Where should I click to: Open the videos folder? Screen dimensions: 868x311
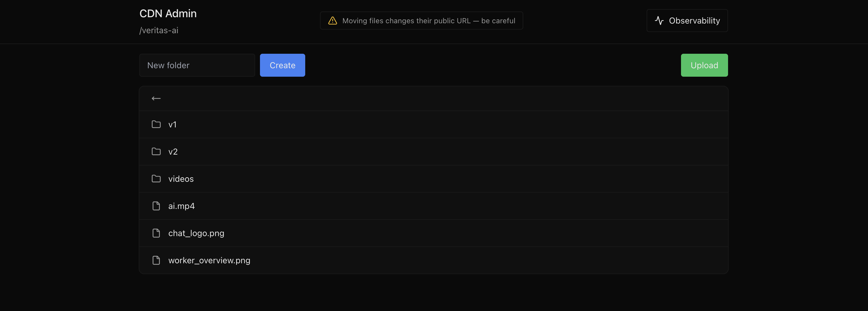[x=181, y=179]
